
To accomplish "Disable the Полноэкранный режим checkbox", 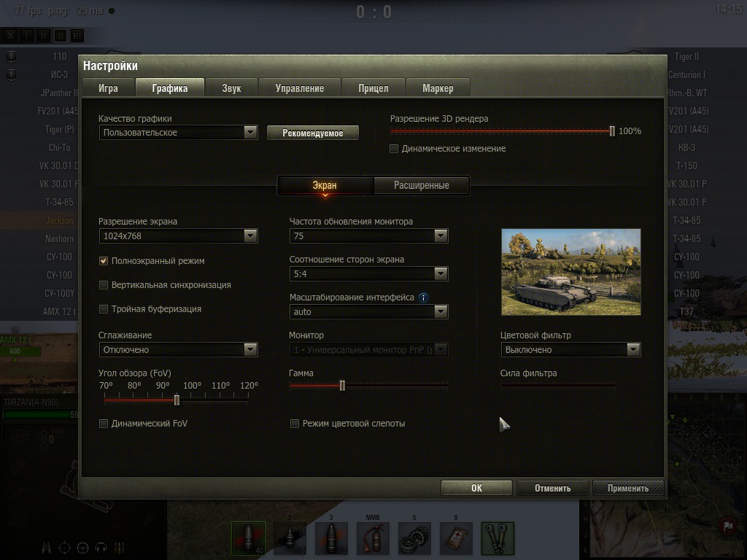I will 104,261.
